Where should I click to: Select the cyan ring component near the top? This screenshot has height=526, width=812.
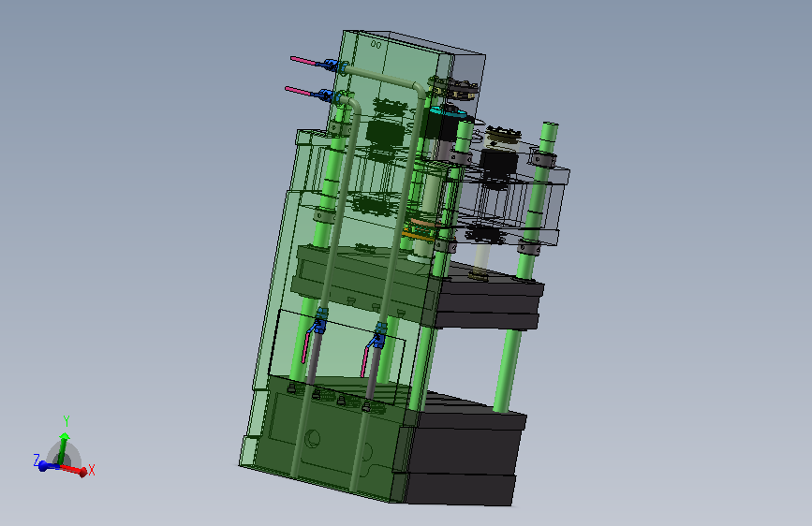pyautogui.click(x=447, y=111)
